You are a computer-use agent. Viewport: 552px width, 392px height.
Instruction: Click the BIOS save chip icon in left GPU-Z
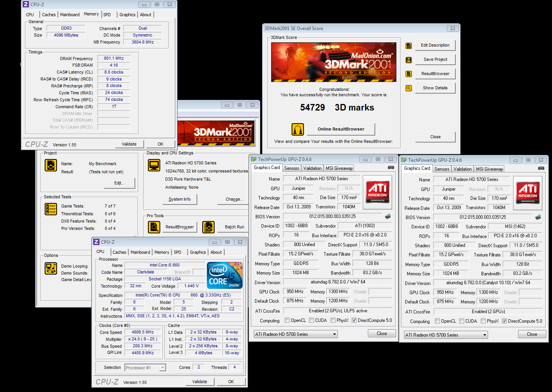point(388,216)
